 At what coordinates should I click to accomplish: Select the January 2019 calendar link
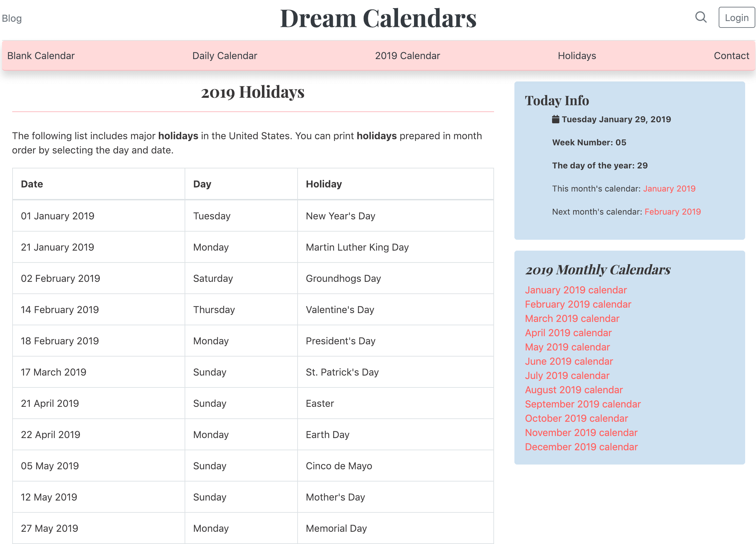tap(577, 290)
